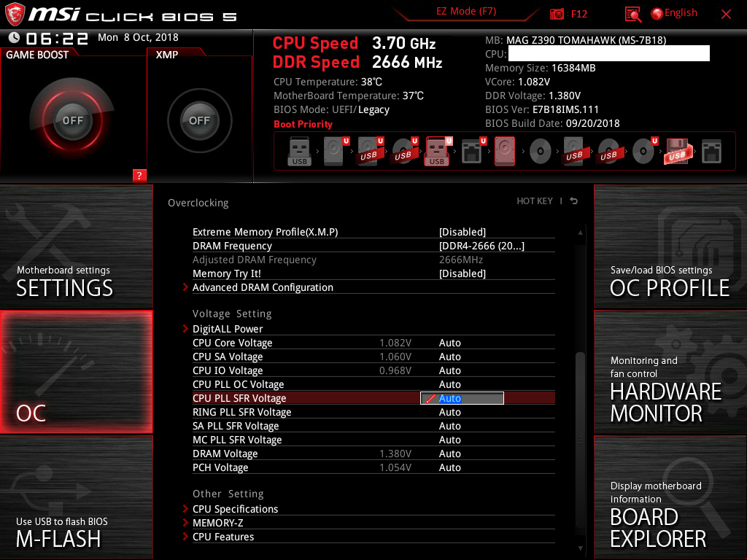Click the HOT KEY button

[535, 201]
